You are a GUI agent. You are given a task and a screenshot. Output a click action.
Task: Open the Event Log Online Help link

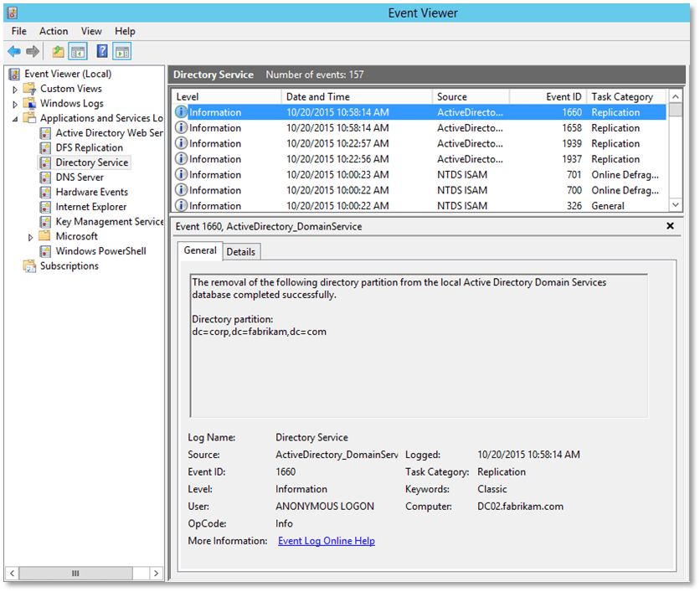(x=326, y=541)
